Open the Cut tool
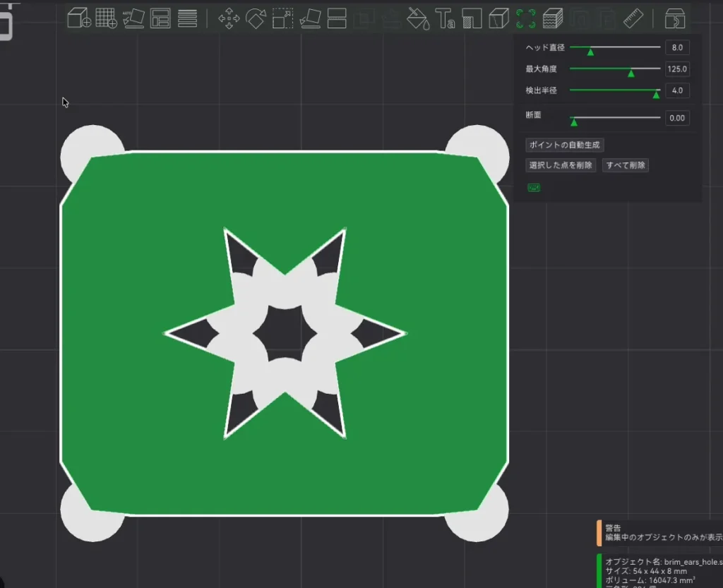The image size is (723, 588). [337, 18]
